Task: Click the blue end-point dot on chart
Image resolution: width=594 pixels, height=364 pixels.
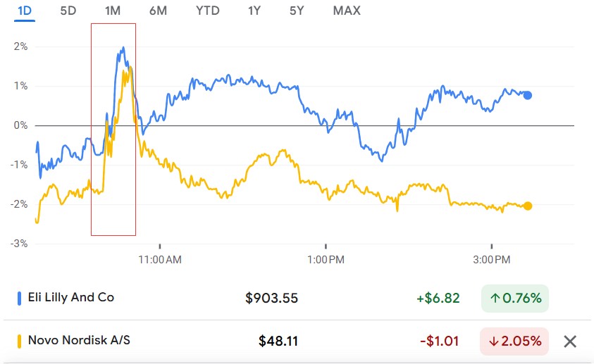Action: tap(528, 96)
